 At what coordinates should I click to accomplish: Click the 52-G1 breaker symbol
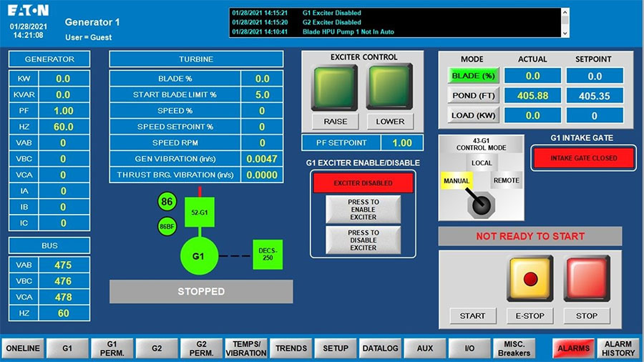200,212
